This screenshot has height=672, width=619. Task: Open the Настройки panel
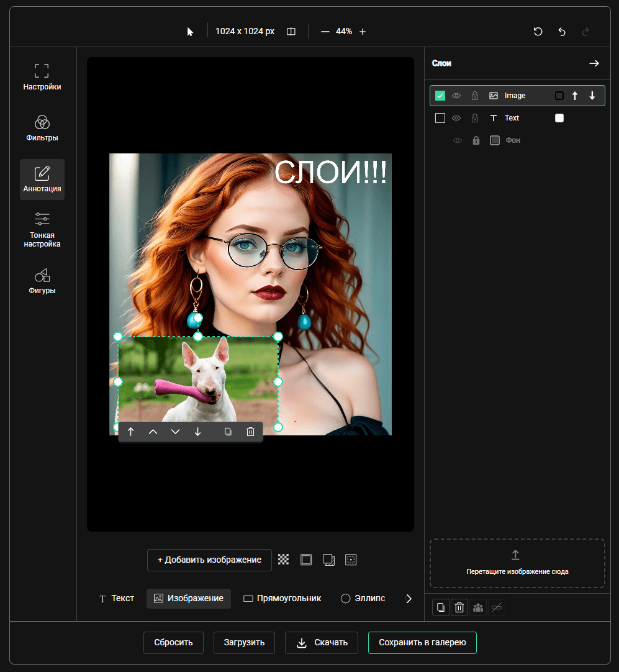(42, 77)
